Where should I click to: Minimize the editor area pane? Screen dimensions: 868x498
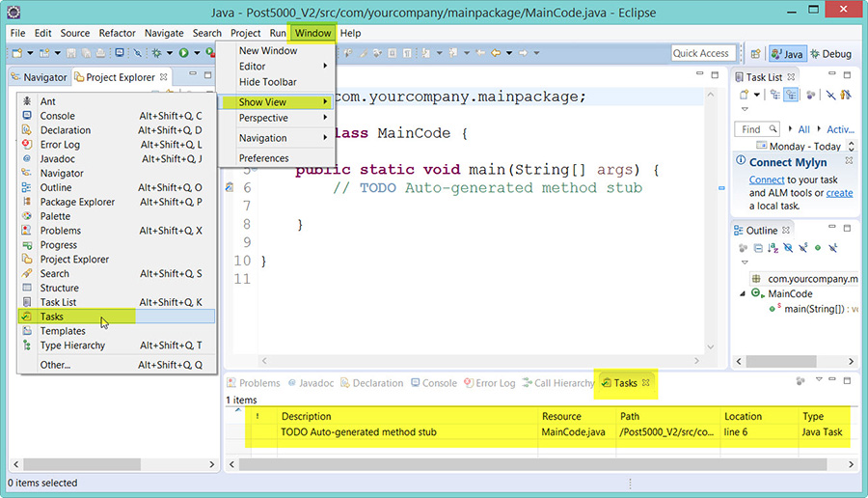[x=700, y=73]
